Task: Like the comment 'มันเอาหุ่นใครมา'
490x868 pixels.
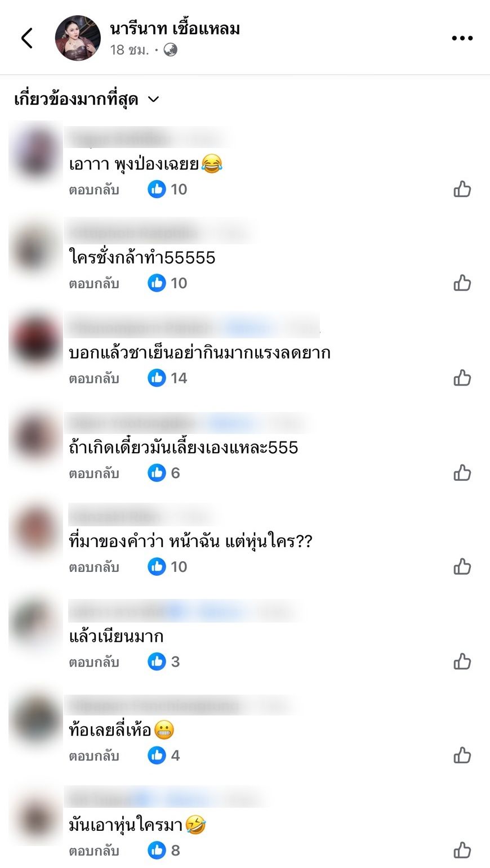Action: point(462,850)
